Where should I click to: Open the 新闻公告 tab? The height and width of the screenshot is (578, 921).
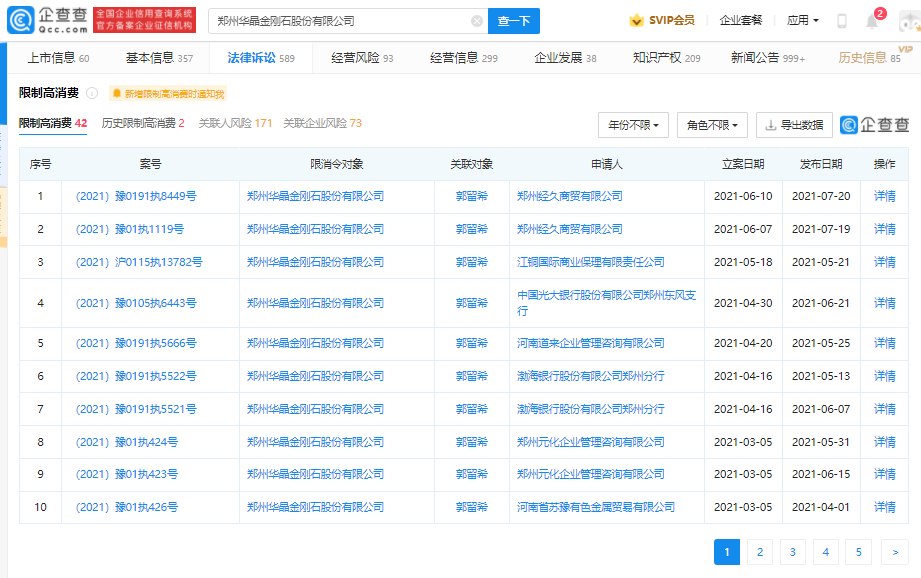[768, 58]
